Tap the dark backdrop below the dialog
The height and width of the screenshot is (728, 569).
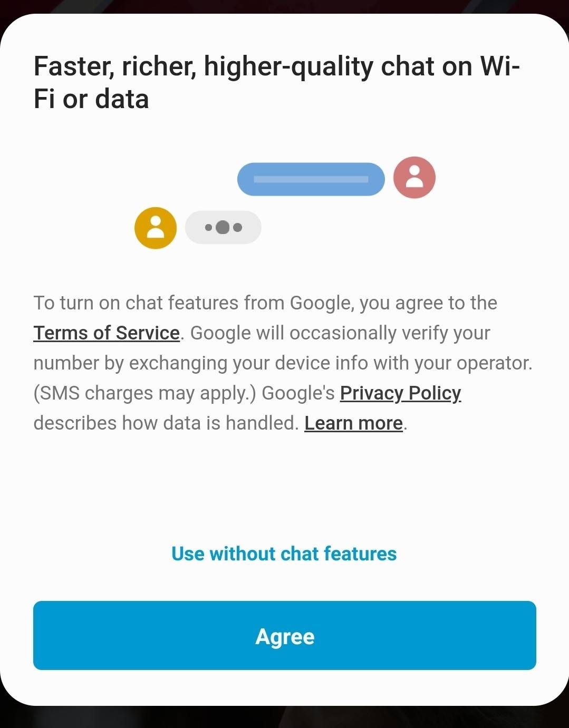(285, 718)
